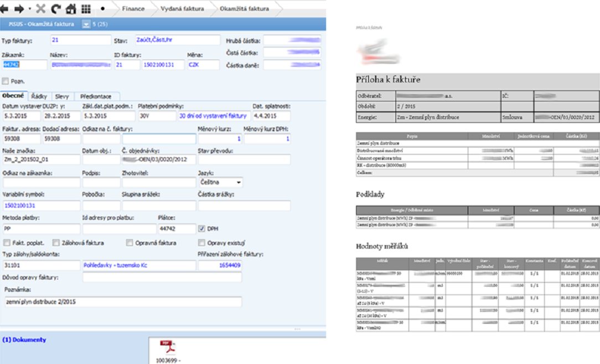
Task: Uncheck the DPH checkbox
Action: tap(201, 228)
